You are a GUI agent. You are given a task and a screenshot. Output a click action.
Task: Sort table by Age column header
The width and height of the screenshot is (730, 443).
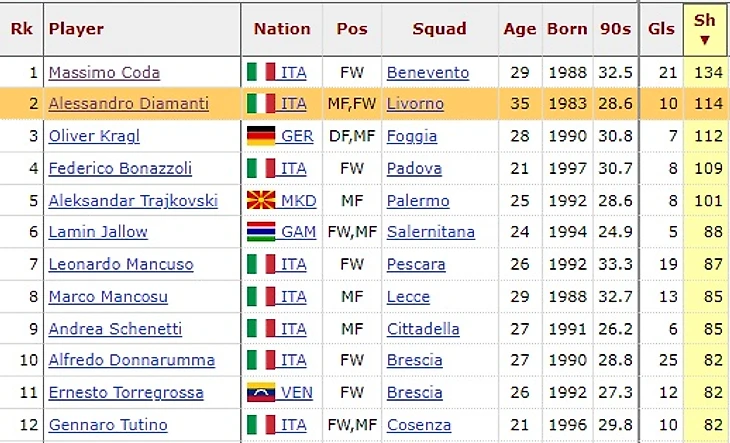click(x=520, y=29)
